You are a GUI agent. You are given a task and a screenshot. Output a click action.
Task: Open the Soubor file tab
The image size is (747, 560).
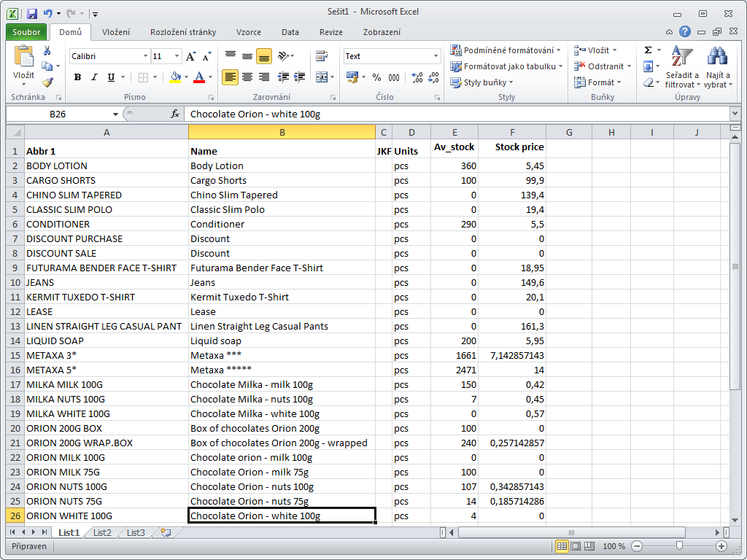point(26,32)
